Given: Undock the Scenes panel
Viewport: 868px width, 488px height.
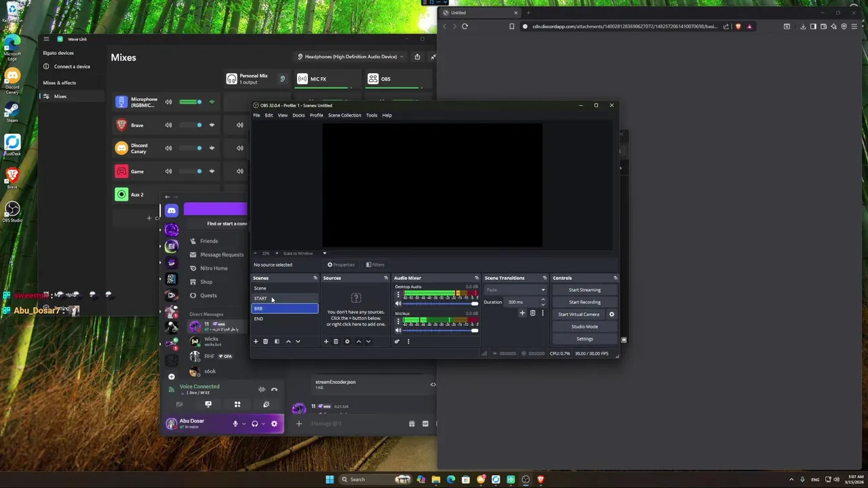Looking at the screenshot, I should (x=315, y=278).
